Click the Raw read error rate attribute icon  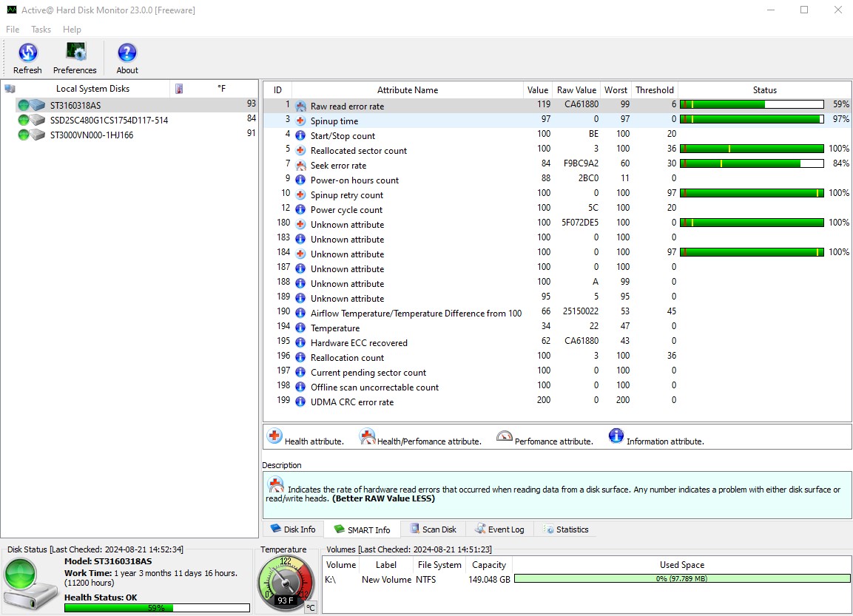(300, 106)
